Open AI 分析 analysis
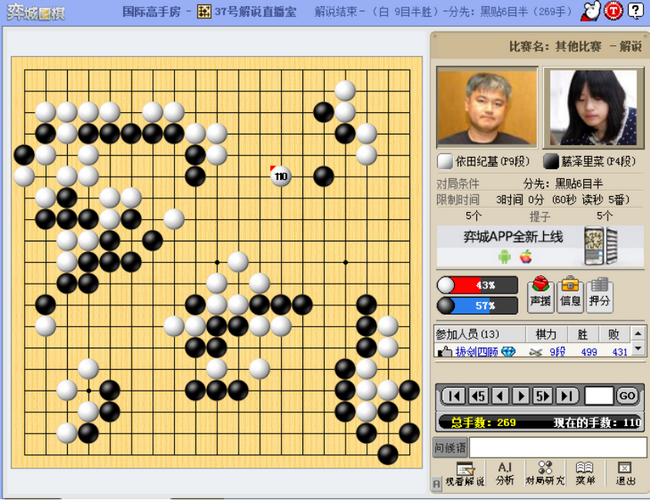The image size is (650, 500). (504, 474)
